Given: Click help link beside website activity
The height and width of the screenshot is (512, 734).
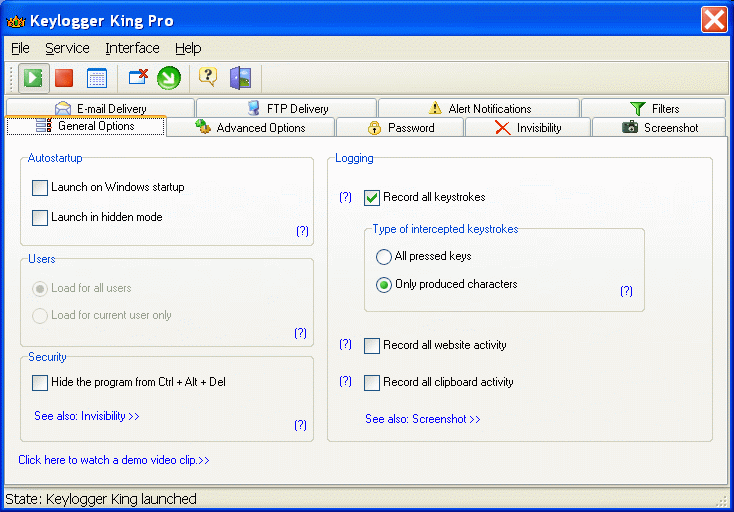Looking at the screenshot, I should tap(345, 344).
